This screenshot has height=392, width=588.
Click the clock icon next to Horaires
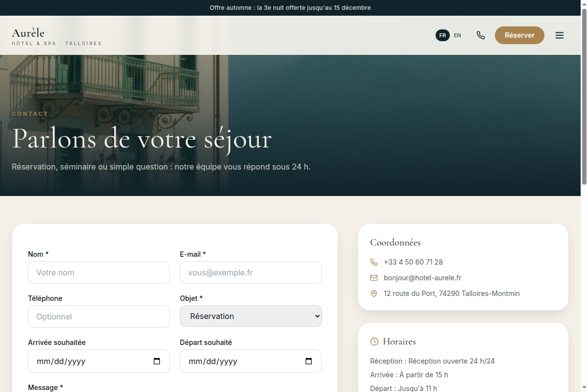click(x=374, y=342)
